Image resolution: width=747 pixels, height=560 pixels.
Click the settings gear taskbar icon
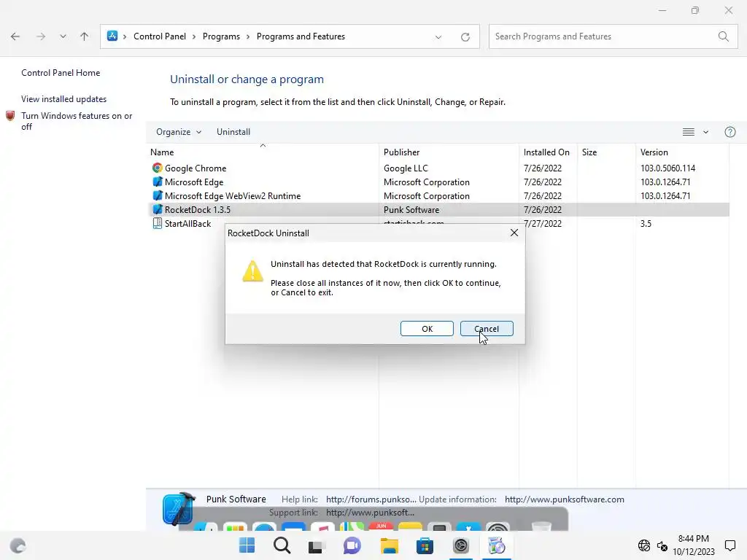(x=461, y=545)
